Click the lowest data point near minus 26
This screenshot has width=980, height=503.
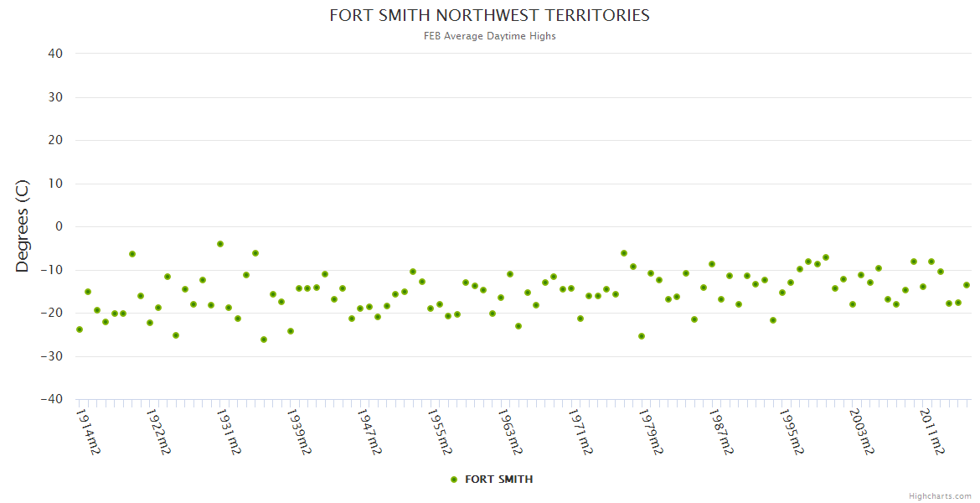pyautogui.click(x=264, y=340)
